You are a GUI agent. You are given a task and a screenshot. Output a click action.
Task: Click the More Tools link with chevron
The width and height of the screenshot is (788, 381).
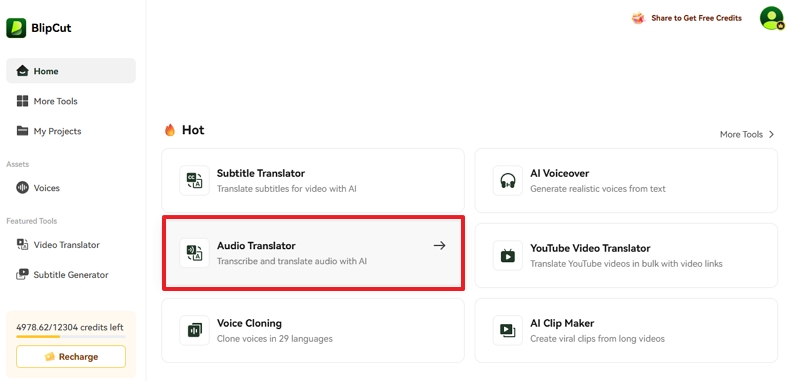(747, 134)
